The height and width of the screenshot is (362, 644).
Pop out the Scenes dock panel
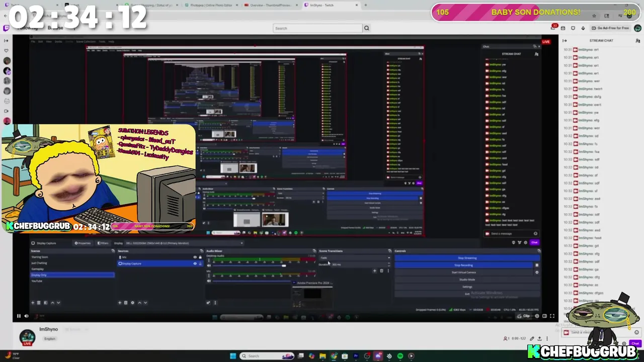point(114,251)
